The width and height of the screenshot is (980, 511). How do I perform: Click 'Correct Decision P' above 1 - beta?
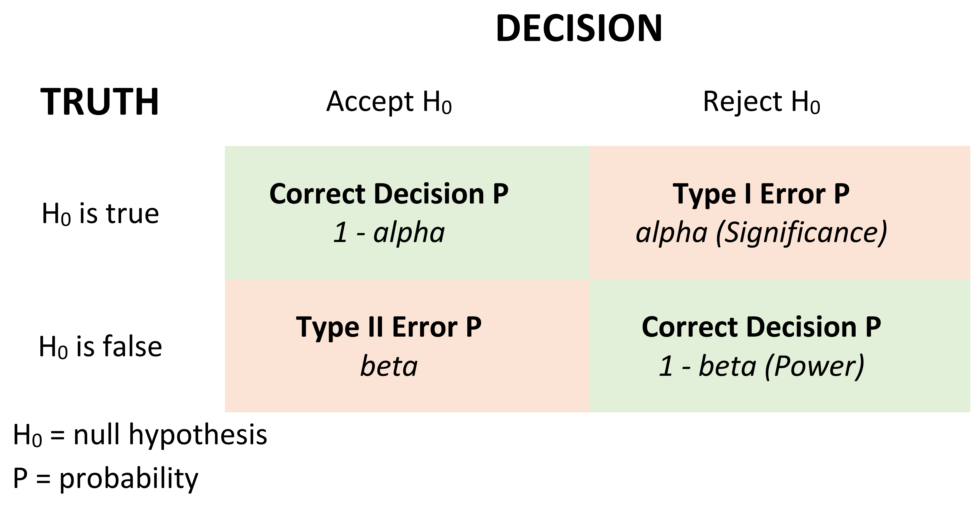[761, 327]
